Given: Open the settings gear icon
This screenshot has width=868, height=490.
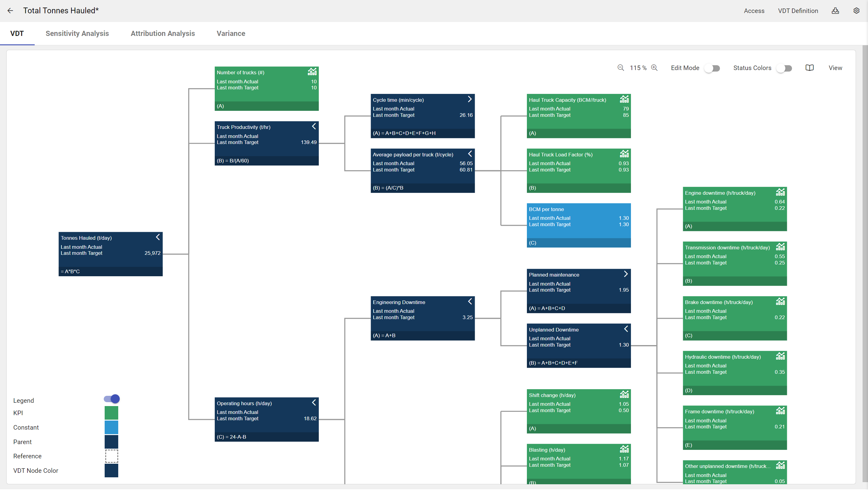Looking at the screenshot, I should point(856,11).
